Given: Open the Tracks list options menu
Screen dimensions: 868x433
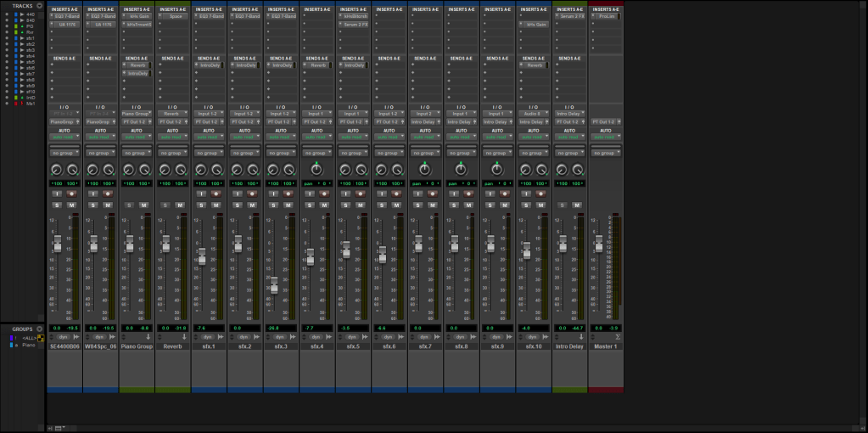Looking at the screenshot, I should pyautogui.click(x=39, y=5).
